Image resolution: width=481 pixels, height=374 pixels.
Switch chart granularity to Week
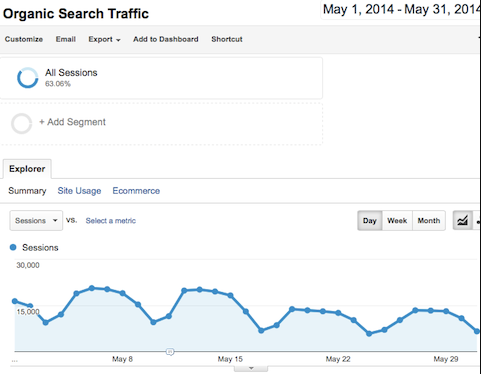397,221
